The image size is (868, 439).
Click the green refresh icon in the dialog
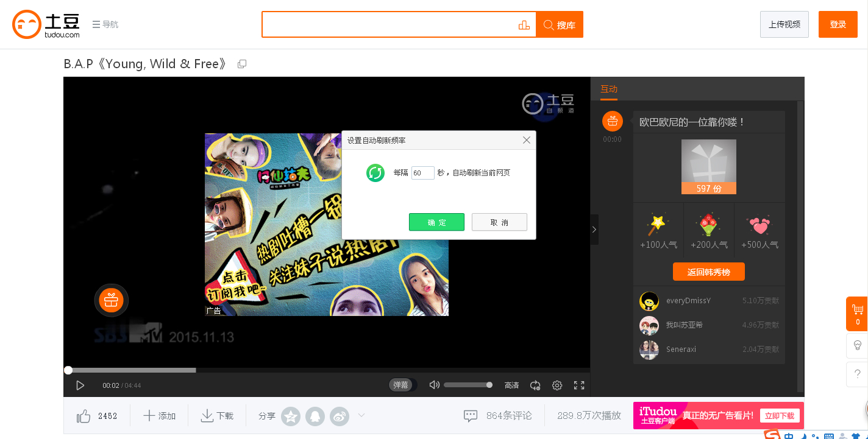click(x=375, y=173)
